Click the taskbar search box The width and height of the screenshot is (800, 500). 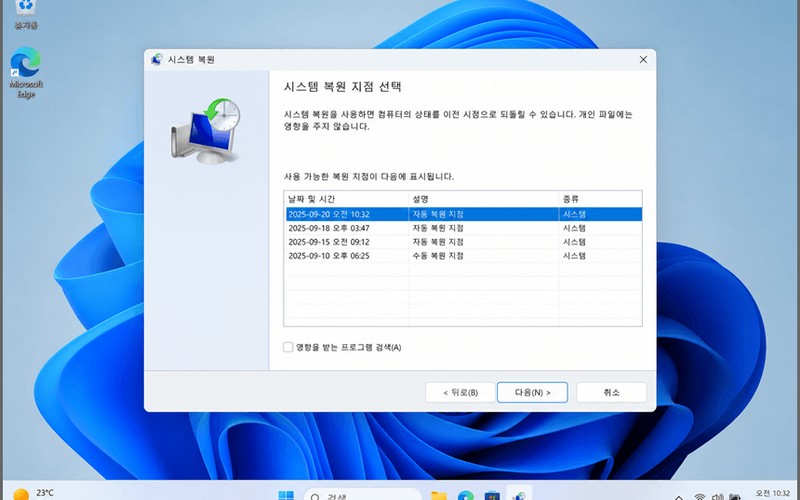(x=363, y=496)
